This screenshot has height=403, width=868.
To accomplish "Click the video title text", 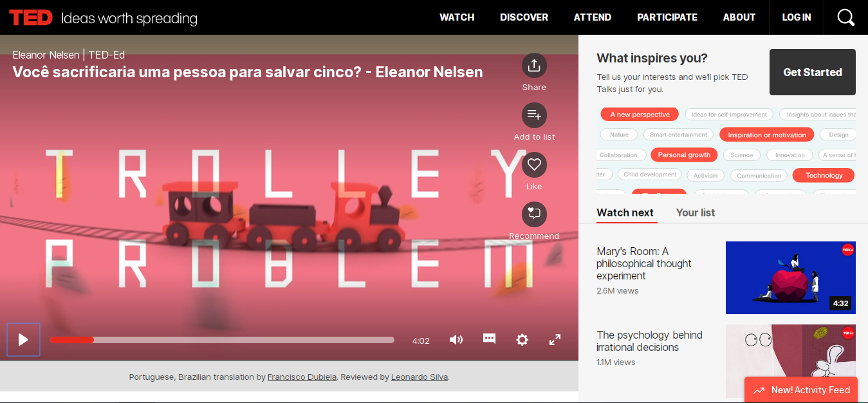I will [x=248, y=71].
